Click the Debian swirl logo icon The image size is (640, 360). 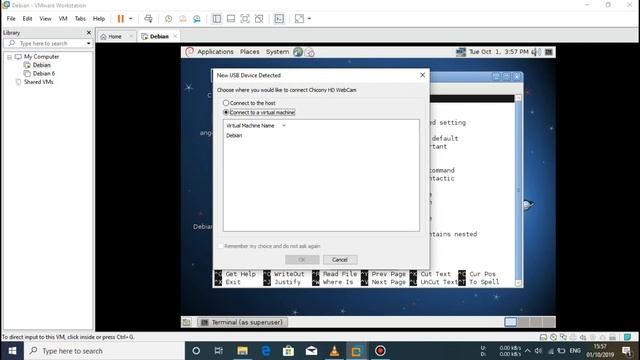(189, 52)
